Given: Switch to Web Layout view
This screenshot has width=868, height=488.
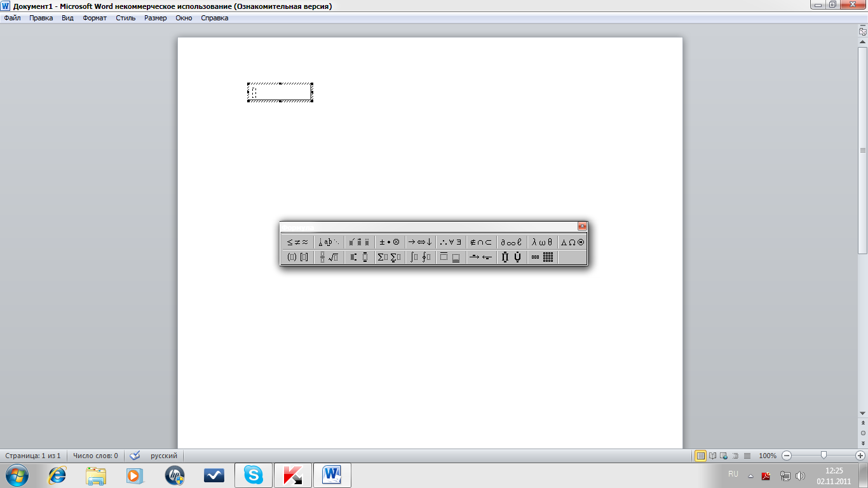Looking at the screenshot, I should point(724,456).
